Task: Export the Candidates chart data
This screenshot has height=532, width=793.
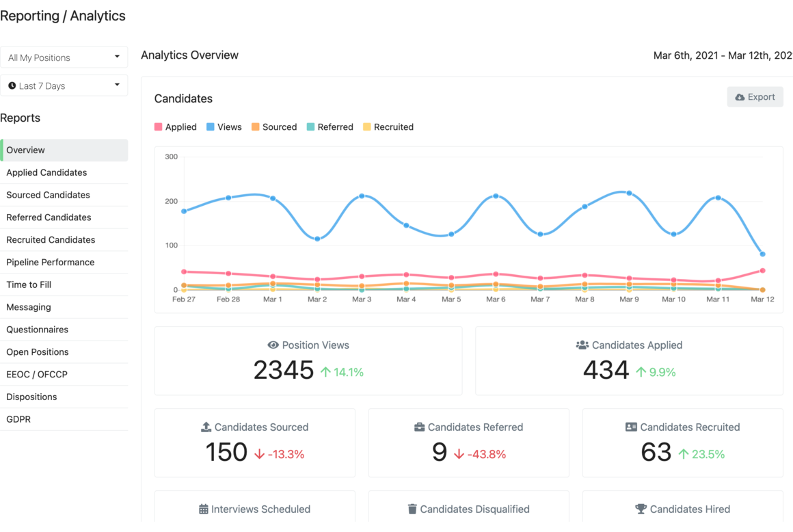Action: (x=755, y=96)
